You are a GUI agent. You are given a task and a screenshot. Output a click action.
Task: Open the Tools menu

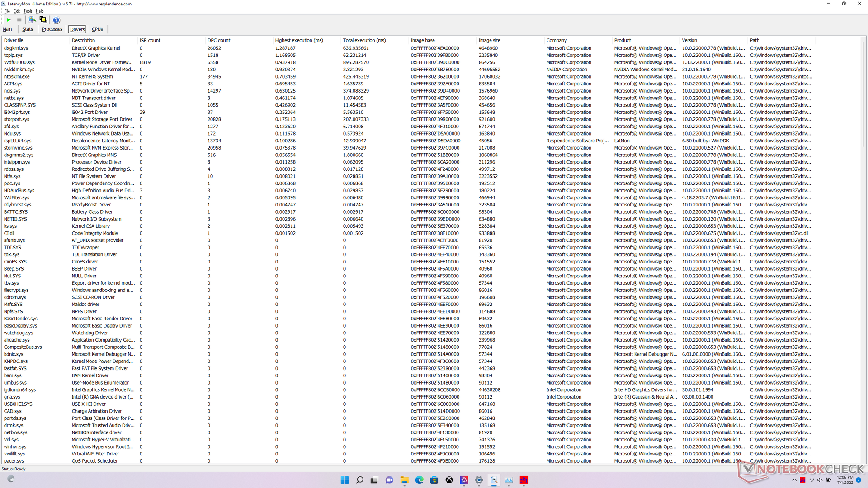[28, 11]
